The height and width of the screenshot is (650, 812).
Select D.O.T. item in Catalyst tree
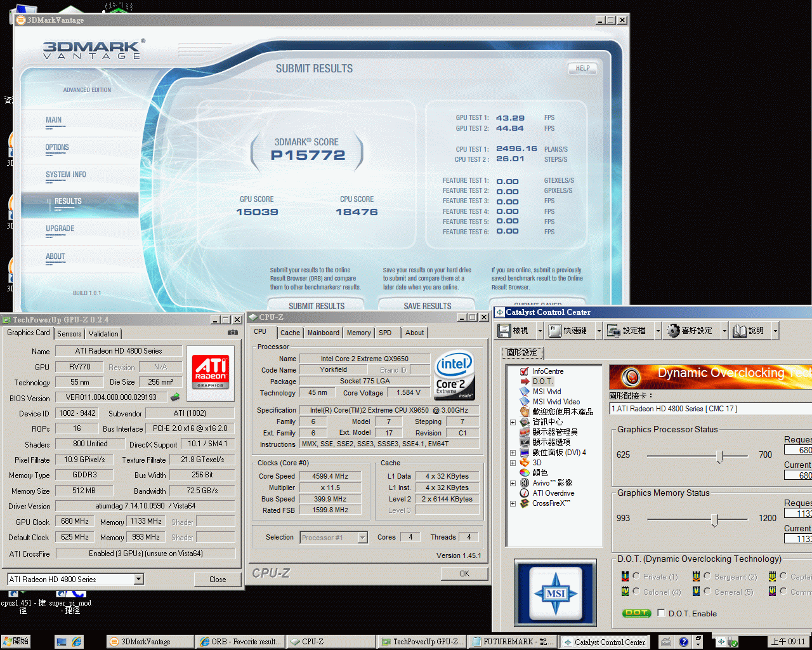pos(542,381)
